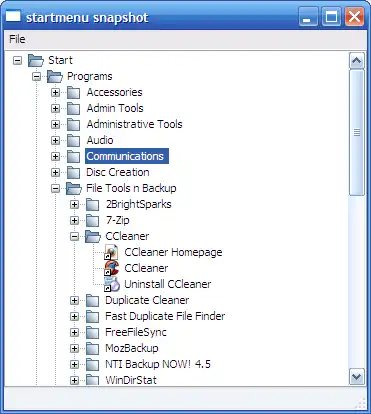
Task: Open the File menu
Action: pos(17,39)
